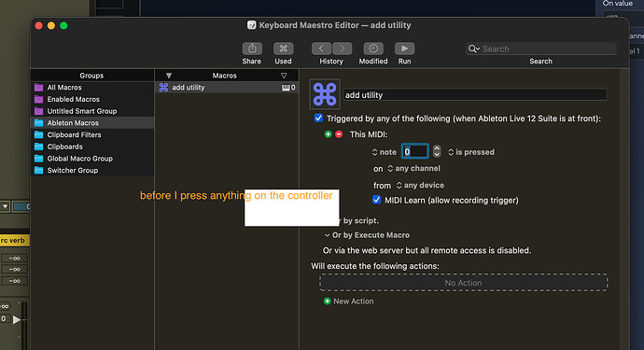Click the Modified clock icon
Screen dimensions: 644x350
click(373, 49)
